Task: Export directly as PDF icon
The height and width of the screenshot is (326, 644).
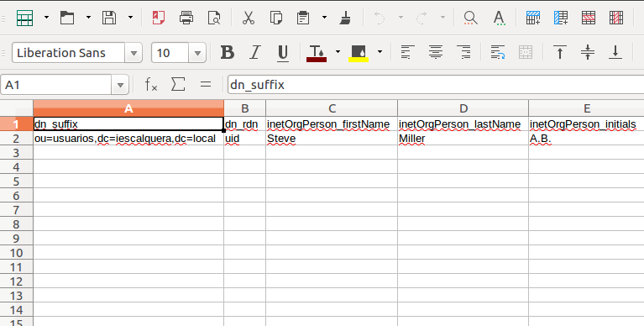Action: [x=159, y=18]
